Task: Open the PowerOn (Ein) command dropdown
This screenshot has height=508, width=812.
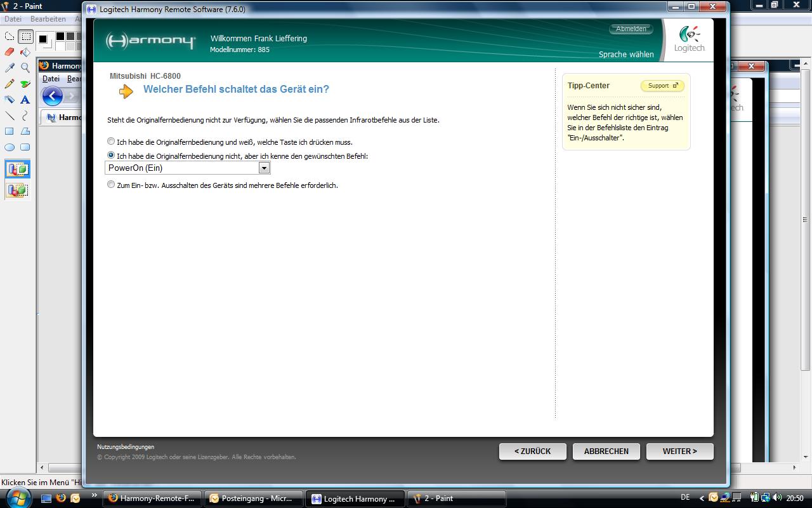Action: click(x=264, y=168)
